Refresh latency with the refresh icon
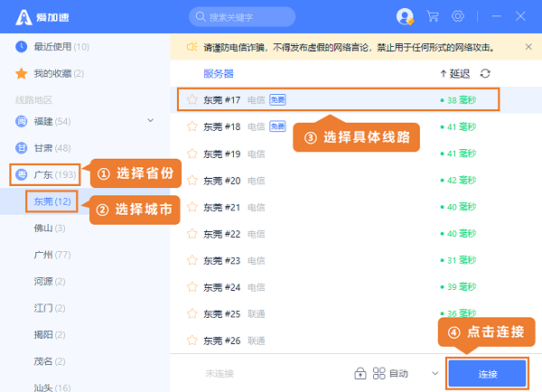The width and height of the screenshot is (542, 392). (485, 73)
